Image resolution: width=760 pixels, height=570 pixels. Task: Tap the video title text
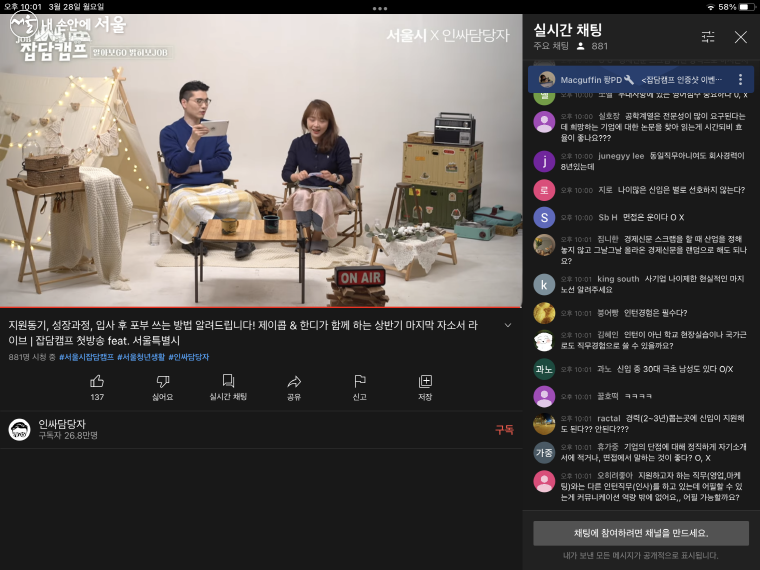[x=243, y=332]
